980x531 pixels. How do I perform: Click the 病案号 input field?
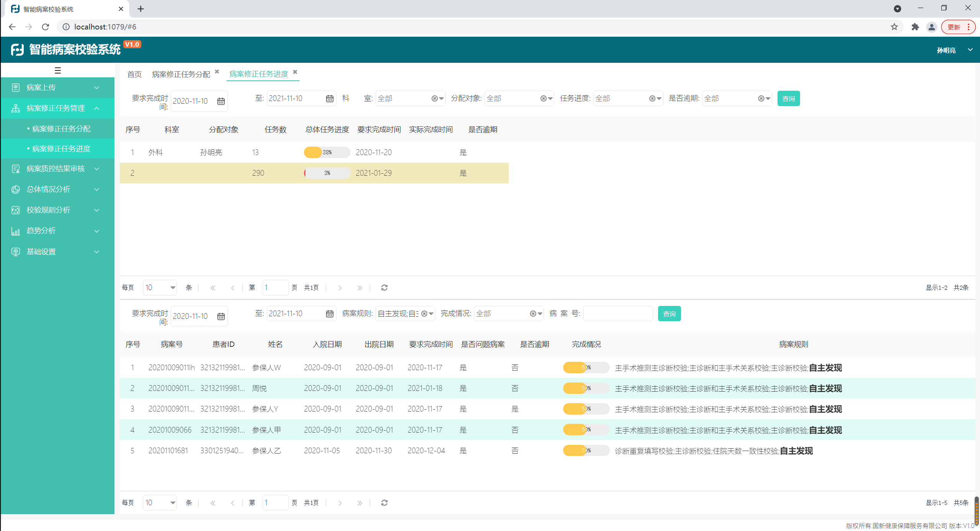618,314
